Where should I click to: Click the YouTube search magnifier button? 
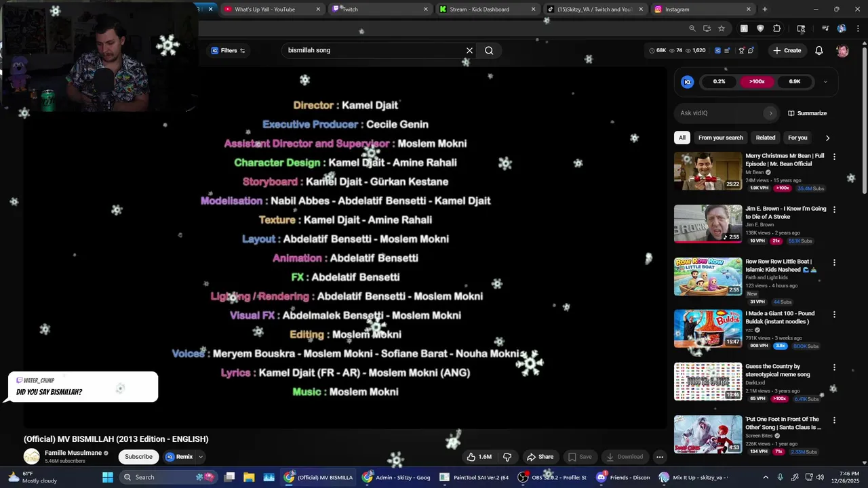pos(489,51)
